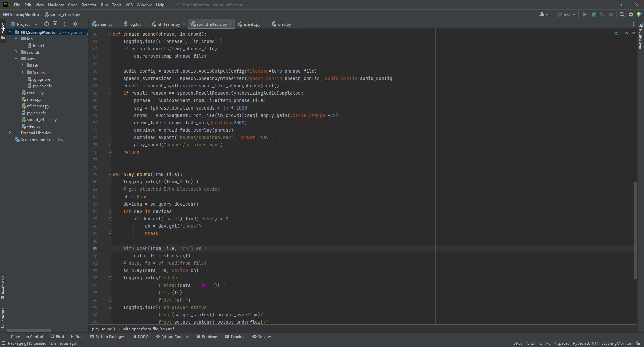The image size is (644, 347).
Task: Expand all items in Project panel
Action: click(x=55, y=24)
